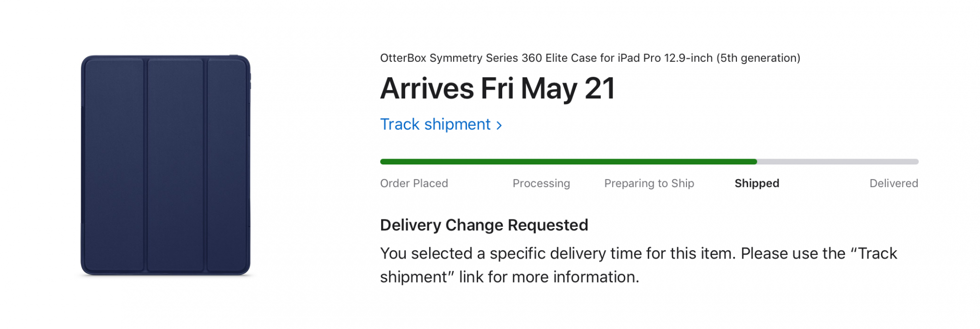Click "(5th generation)" in the product title
Screen dimensions: 980x329
[x=758, y=58]
